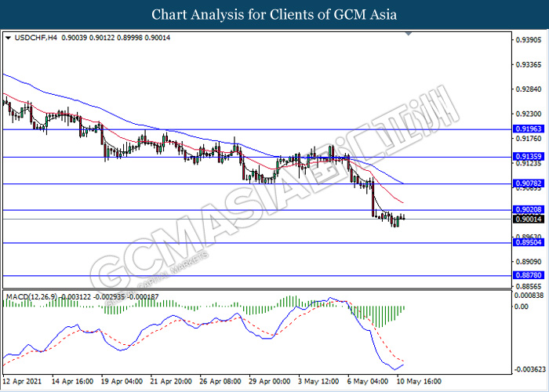549x392 pixels.
Task: Click the 3 May 12:00 time label
Action: (318, 381)
